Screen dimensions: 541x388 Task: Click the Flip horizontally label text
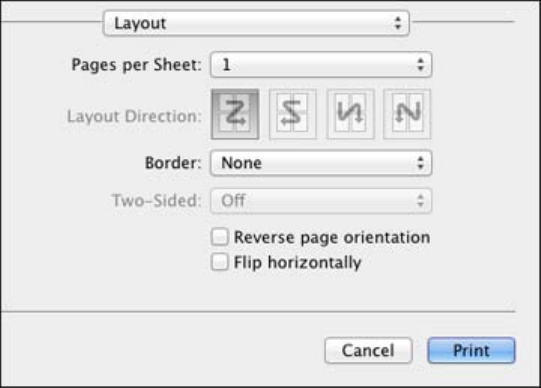[297, 262]
